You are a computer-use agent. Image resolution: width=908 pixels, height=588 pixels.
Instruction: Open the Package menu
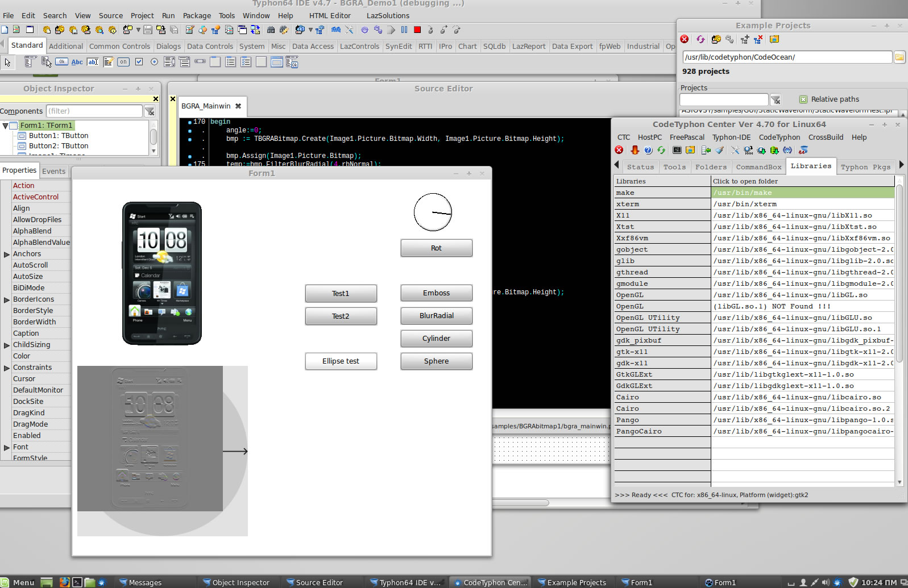click(x=197, y=16)
